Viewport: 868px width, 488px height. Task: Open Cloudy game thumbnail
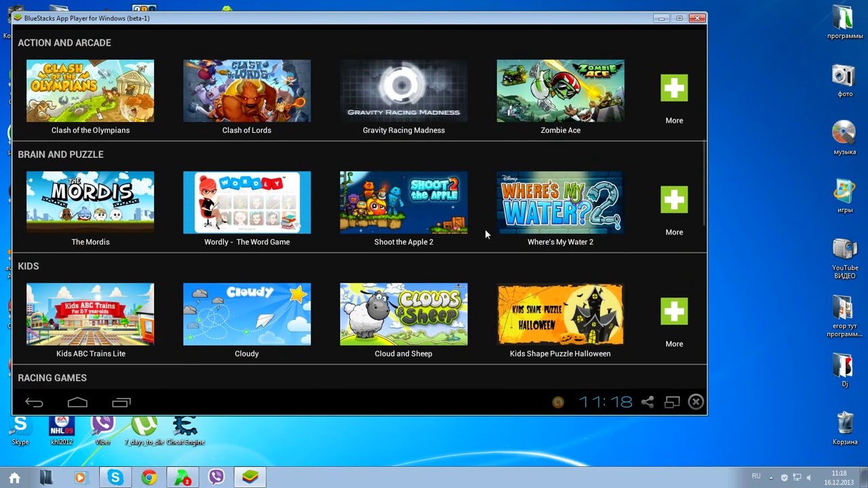(247, 314)
